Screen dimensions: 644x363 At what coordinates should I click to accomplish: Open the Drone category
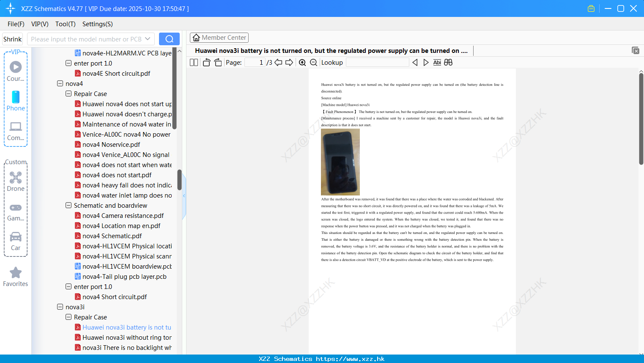(16, 181)
